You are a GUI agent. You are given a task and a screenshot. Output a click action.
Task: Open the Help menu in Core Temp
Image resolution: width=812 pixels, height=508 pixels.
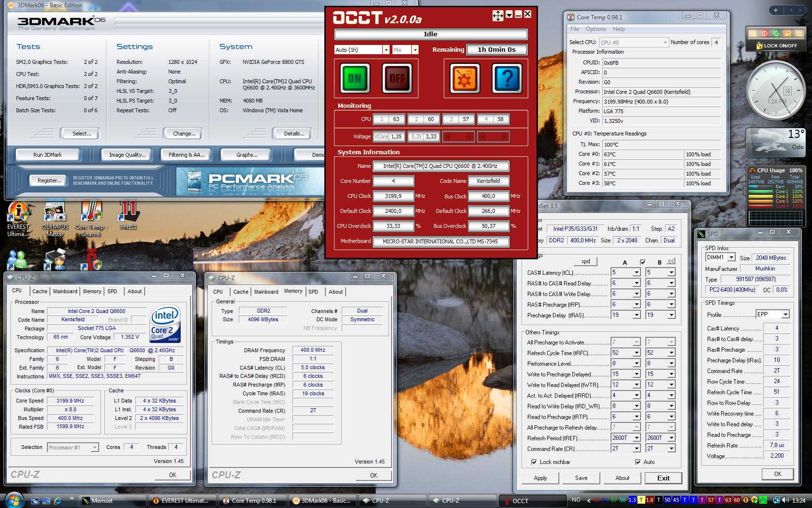point(619,29)
